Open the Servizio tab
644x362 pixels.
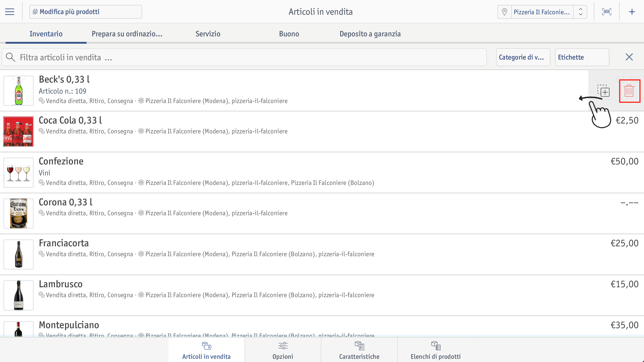(208, 34)
